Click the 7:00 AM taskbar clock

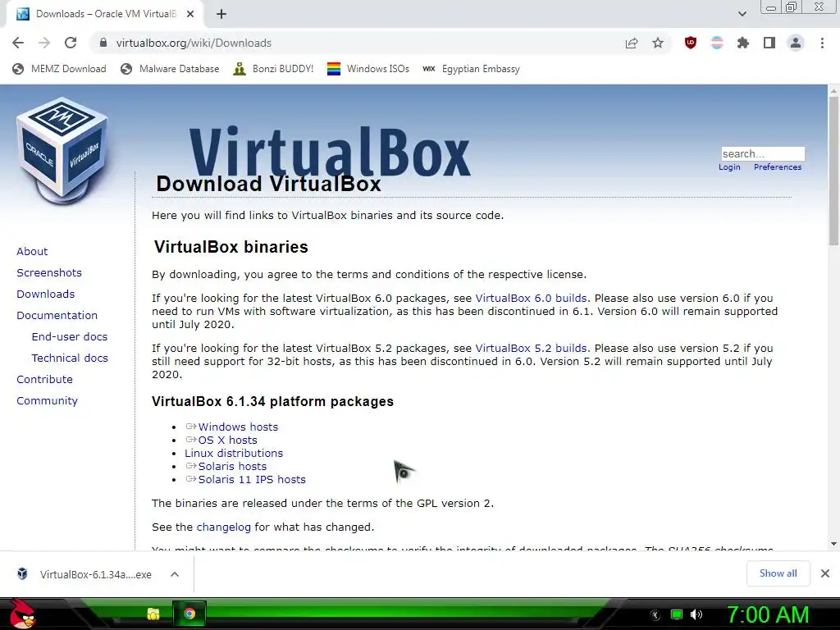pos(768,615)
